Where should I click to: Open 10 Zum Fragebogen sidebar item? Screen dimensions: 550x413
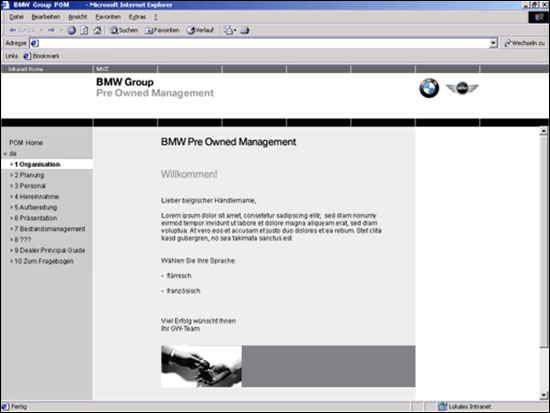[43, 261]
